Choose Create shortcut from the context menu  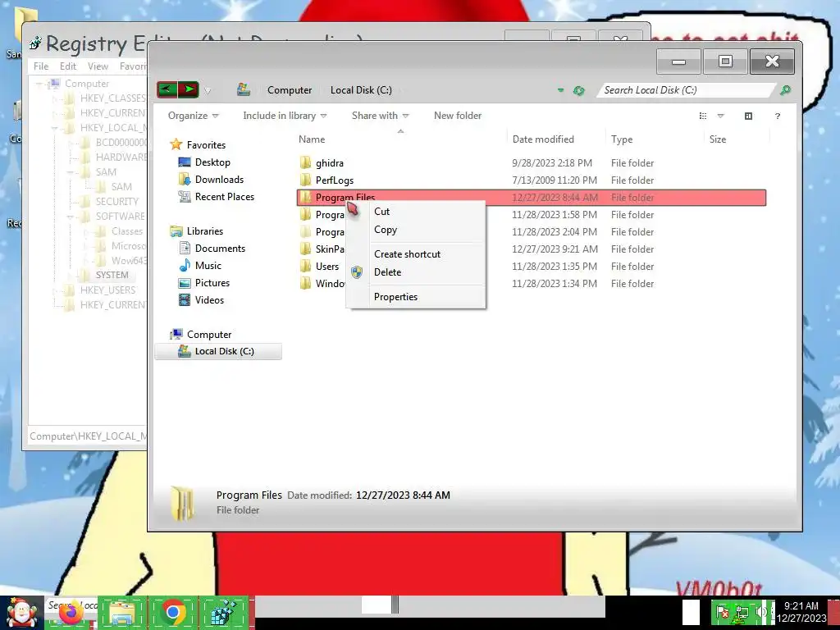tap(407, 254)
